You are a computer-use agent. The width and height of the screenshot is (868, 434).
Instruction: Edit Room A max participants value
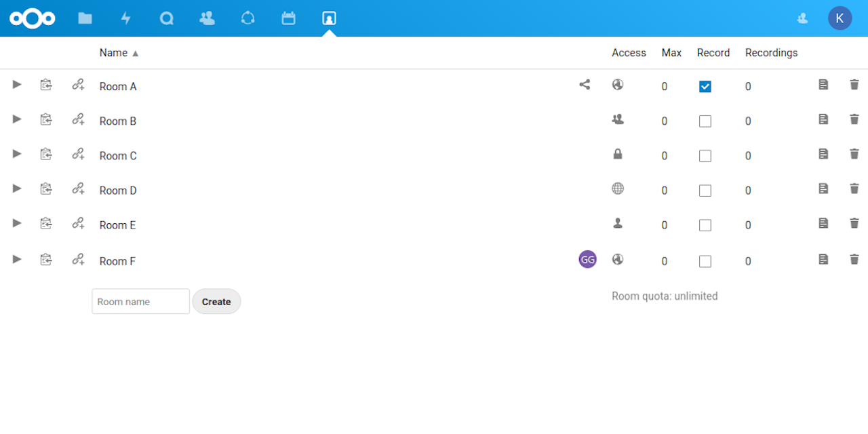pos(665,87)
